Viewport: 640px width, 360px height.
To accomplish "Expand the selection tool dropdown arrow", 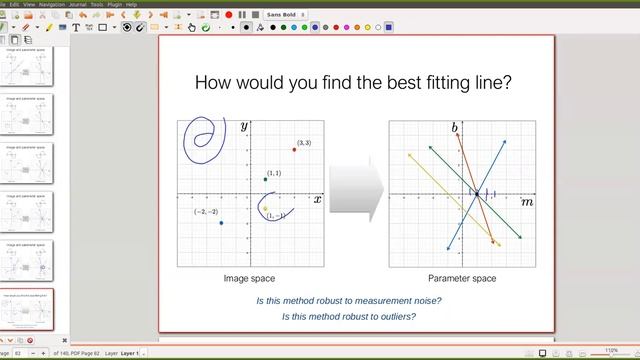I will pyautogui.click(x=166, y=28).
